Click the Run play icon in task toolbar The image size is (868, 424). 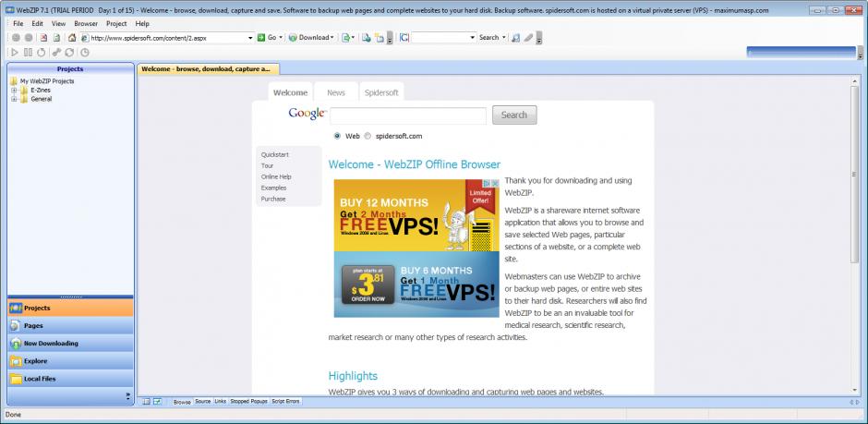(15, 53)
